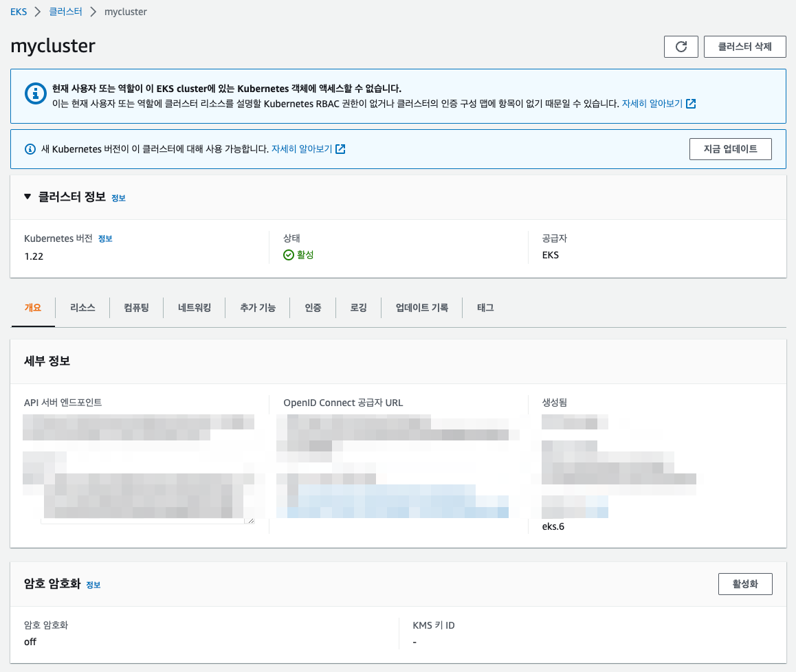Click the API 서버 엔드포인트 label
Viewport: 796px width, 672px height.
63,403
